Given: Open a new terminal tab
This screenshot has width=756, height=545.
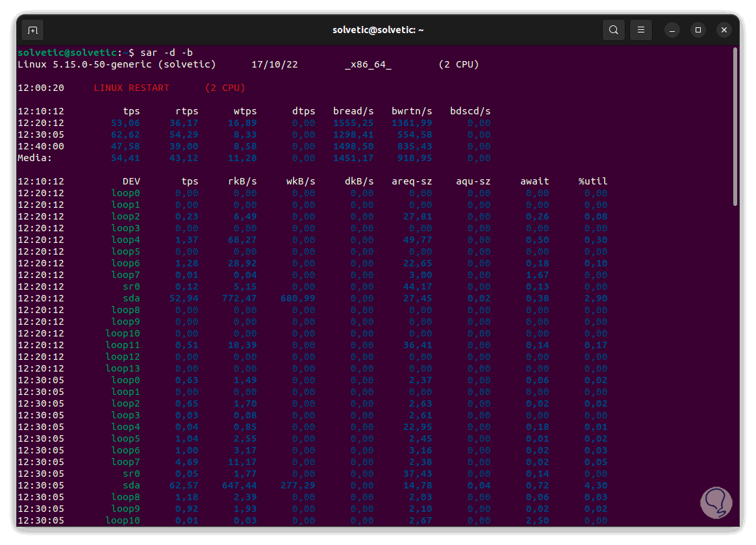Looking at the screenshot, I should tap(32, 30).
